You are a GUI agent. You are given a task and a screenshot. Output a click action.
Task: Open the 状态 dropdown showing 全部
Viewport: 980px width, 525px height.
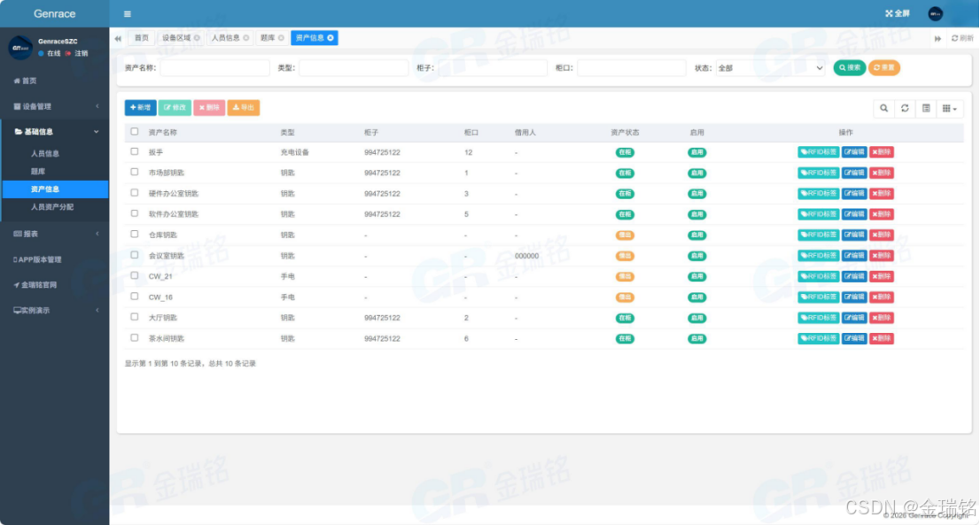pyautogui.click(x=770, y=68)
